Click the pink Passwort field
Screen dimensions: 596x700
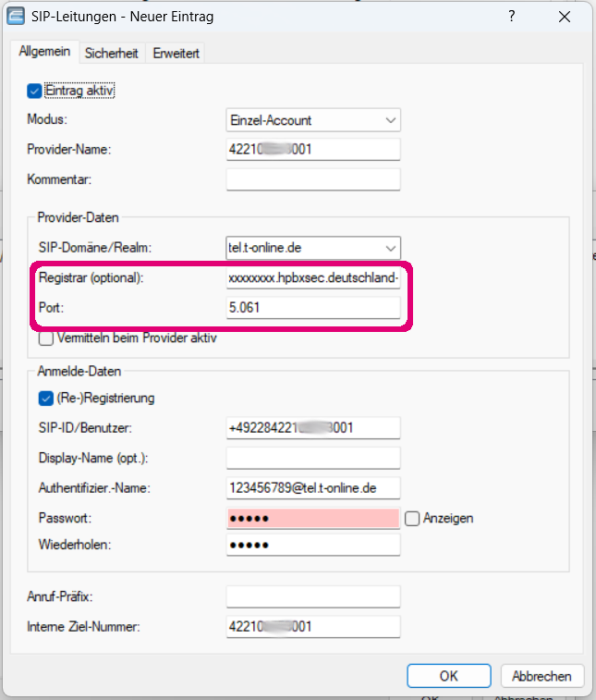point(313,519)
